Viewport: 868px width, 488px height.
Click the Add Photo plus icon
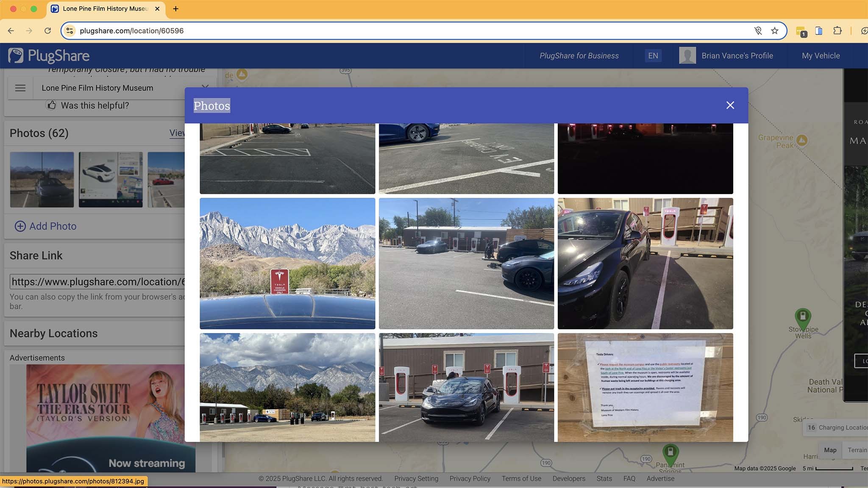[20, 226]
